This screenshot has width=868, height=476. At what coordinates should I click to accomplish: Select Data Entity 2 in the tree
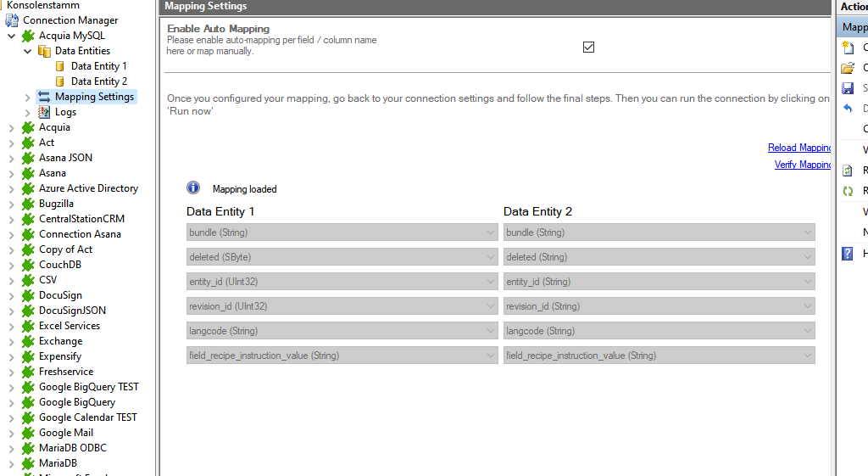[x=98, y=81]
